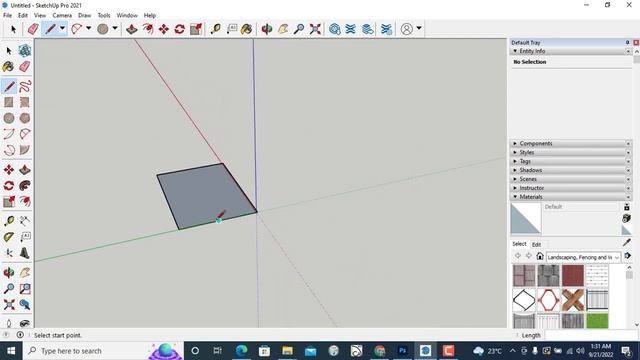Open the Tools menu

[104, 15]
